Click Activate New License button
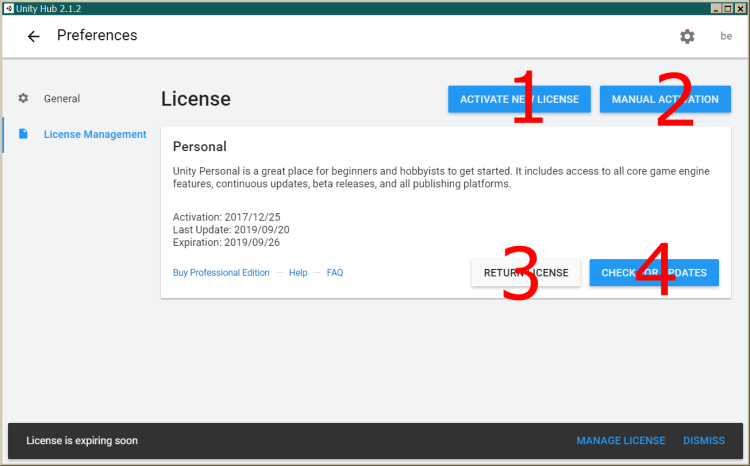Image resolution: width=750 pixels, height=466 pixels. click(x=519, y=99)
